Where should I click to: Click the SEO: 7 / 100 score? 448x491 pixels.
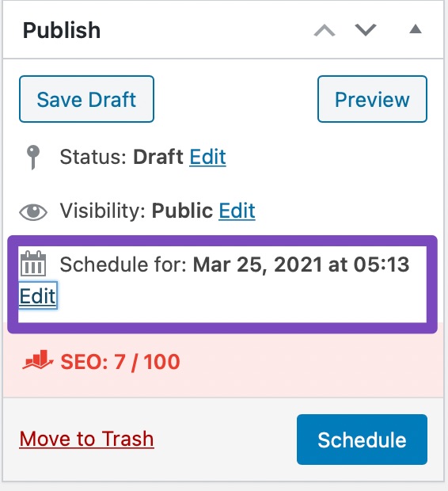pos(120,362)
